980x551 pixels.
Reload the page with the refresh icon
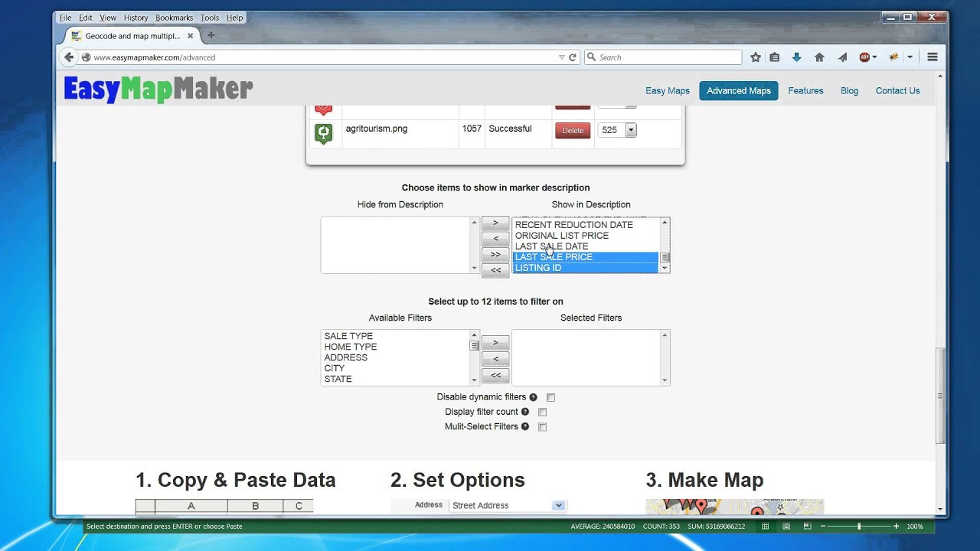(572, 57)
